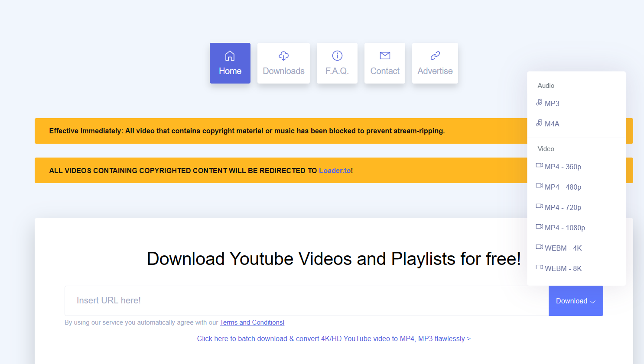Click the Downloads cloud icon

point(283,56)
